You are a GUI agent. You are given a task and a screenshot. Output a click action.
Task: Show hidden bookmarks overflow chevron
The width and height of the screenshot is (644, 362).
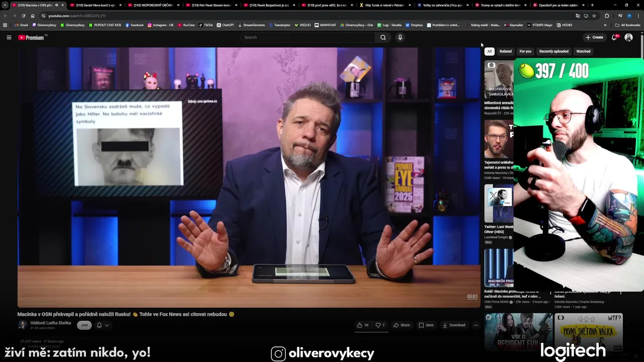pyautogui.click(x=605, y=25)
